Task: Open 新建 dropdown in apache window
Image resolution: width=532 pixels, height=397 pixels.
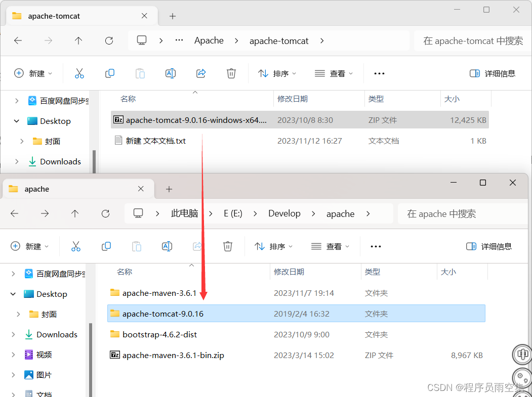Action: coord(30,246)
